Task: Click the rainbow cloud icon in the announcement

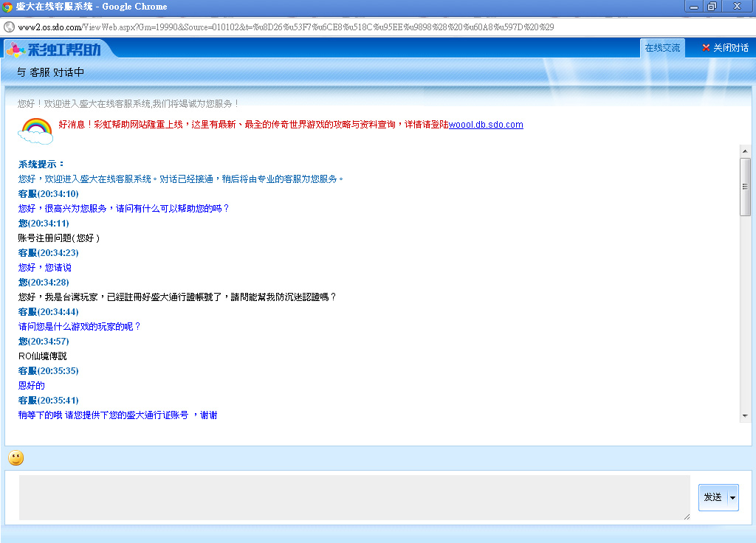Action: 35,131
